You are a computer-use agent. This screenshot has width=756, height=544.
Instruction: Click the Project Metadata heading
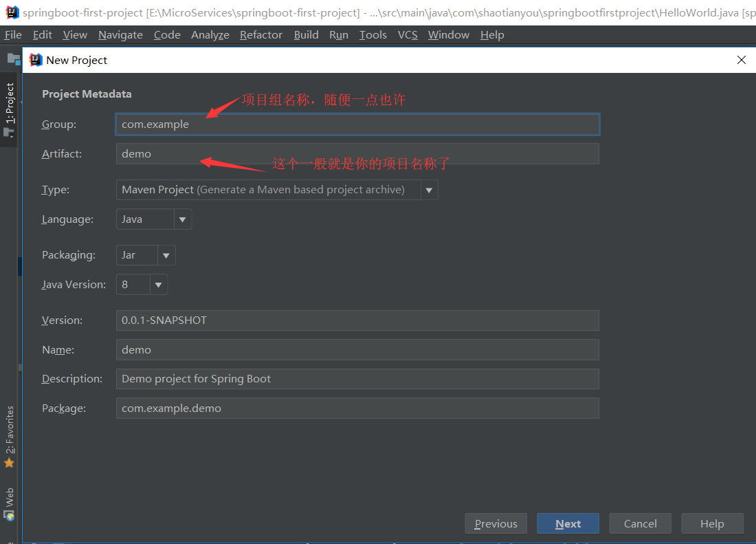click(87, 94)
